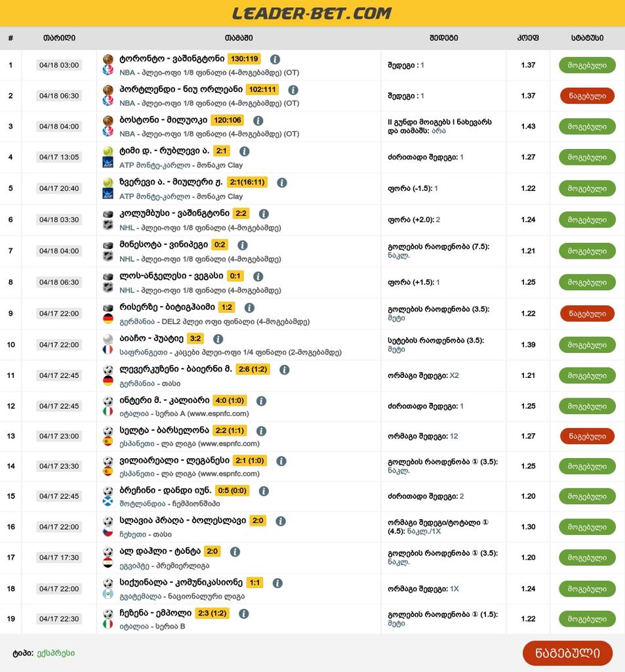The height and width of the screenshot is (672, 625).
Task: Open info icon for მინესოტა - ვინიპეგი
Action: pos(243,245)
